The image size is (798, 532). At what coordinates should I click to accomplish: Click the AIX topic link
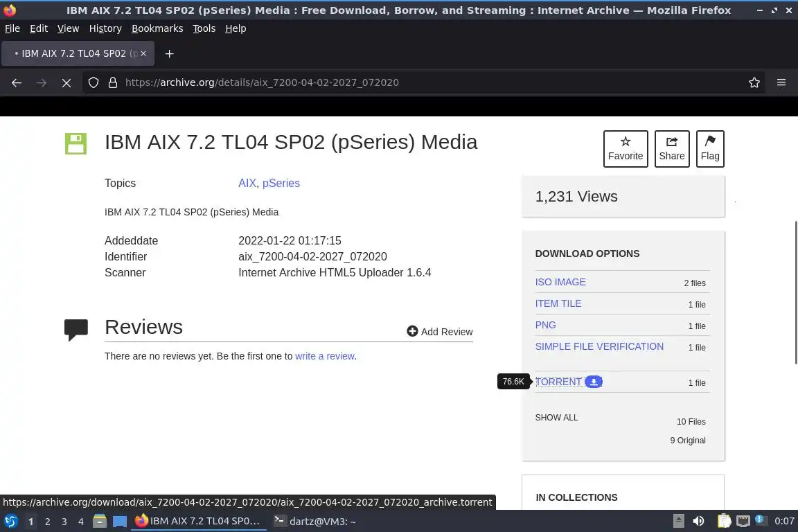pos(247,184)
